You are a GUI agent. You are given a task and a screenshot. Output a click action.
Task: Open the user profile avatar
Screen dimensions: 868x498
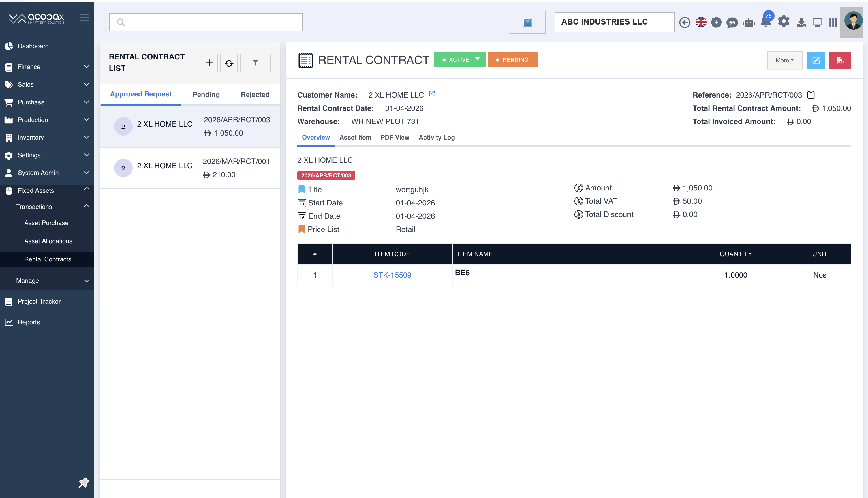pos(853,21)
